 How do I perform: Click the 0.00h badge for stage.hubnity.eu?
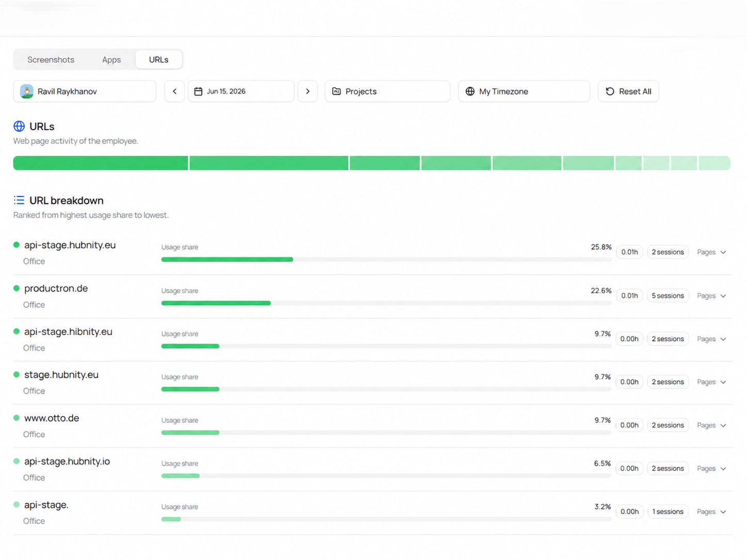(629, 382)
